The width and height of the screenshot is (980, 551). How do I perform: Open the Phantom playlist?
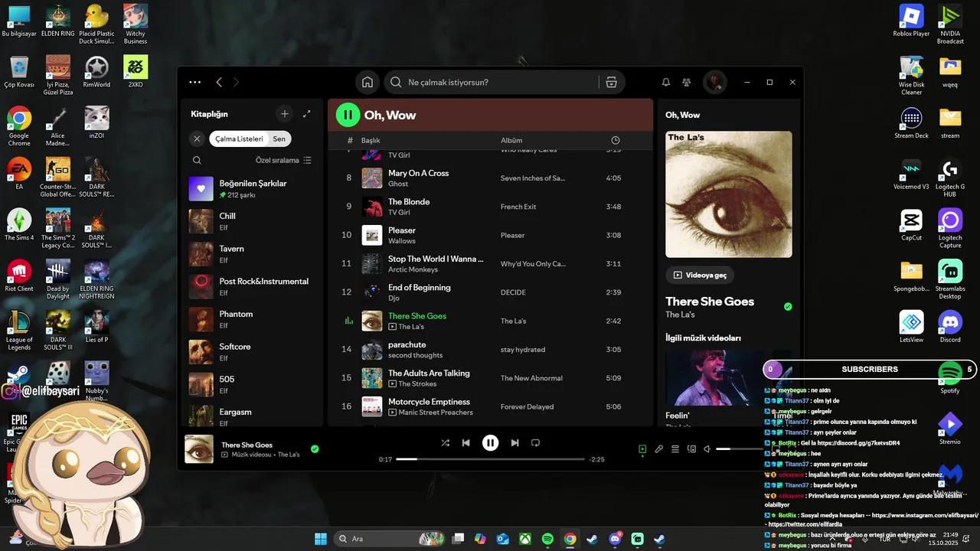(x=253, y=319)
